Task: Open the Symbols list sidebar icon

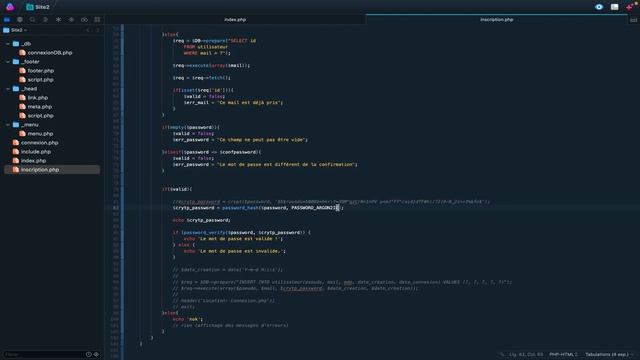Action: [x=45, y=20]
